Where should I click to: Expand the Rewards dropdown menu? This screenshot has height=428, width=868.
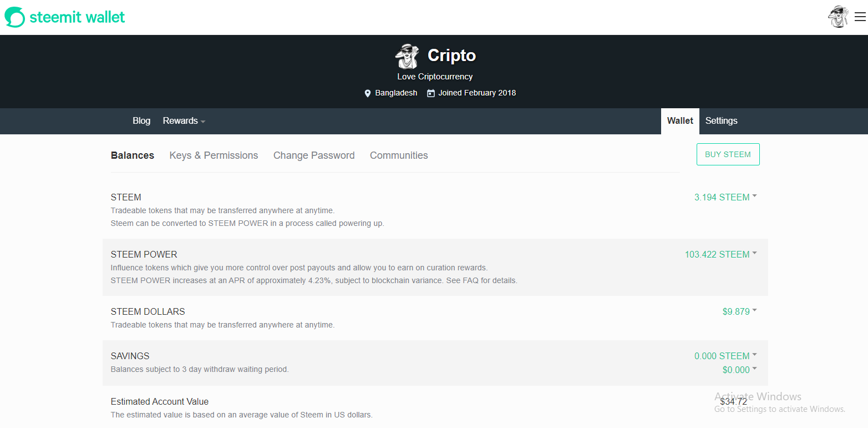[x=184, y=121]
